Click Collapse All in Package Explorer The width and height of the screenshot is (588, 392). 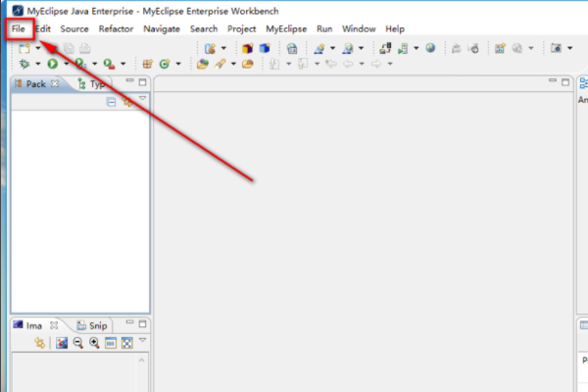111,102
